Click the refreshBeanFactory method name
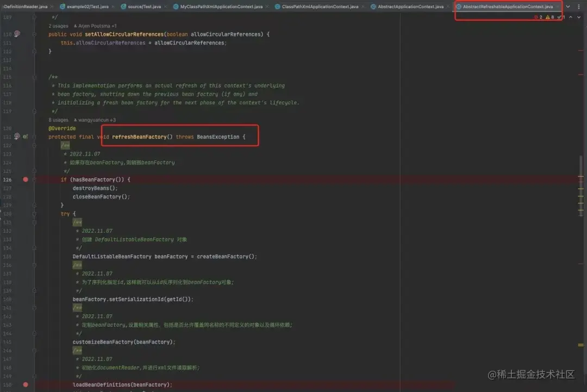The width and height of the screenshot is (587, 392). tap(139, 136)
